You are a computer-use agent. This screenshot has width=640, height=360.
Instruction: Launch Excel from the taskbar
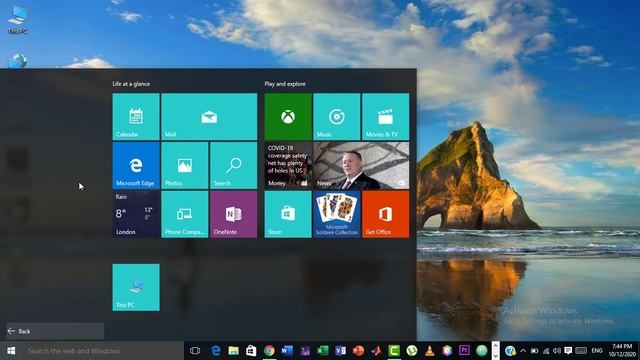[x=322, y=351]
